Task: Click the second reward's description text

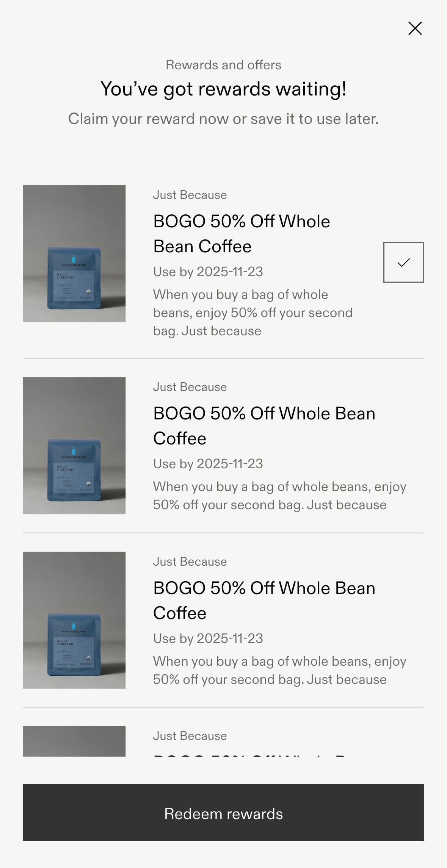Action: point(279,496)
